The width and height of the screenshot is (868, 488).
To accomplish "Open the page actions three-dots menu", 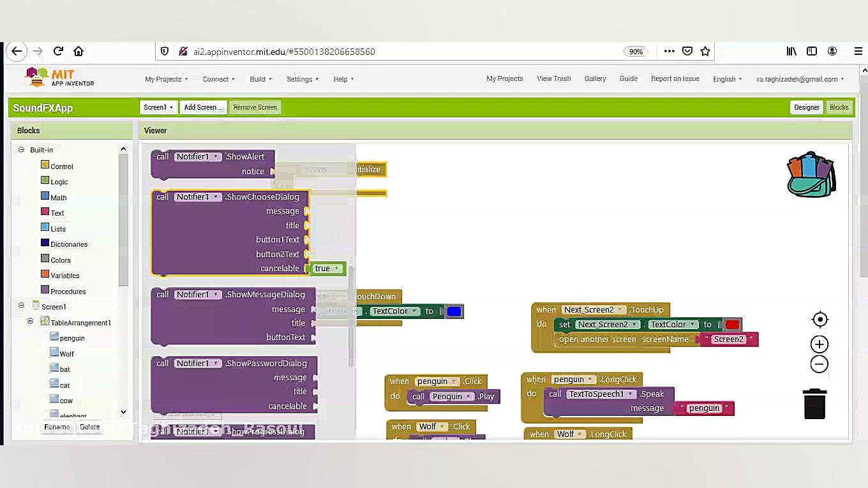I will coord(669,51).
